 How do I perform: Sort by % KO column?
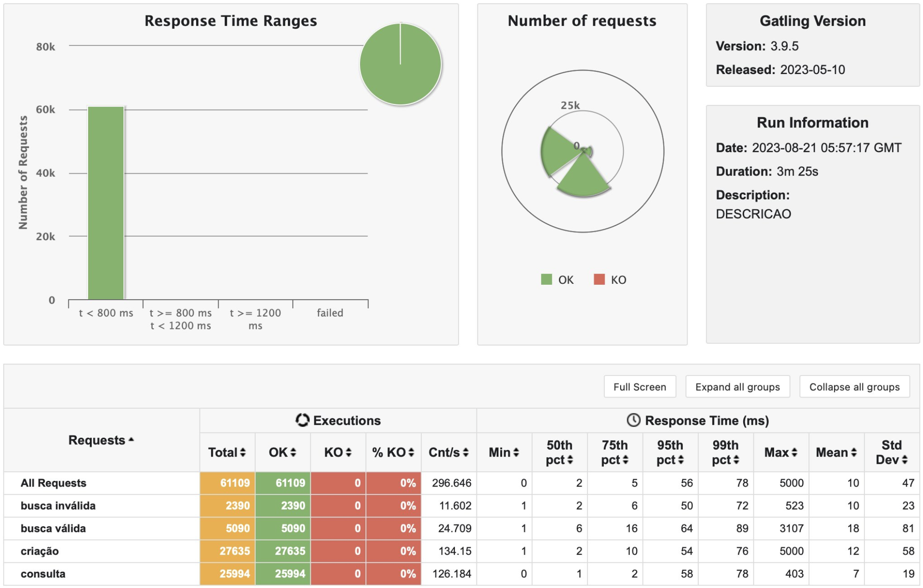(x=393, y=452)
